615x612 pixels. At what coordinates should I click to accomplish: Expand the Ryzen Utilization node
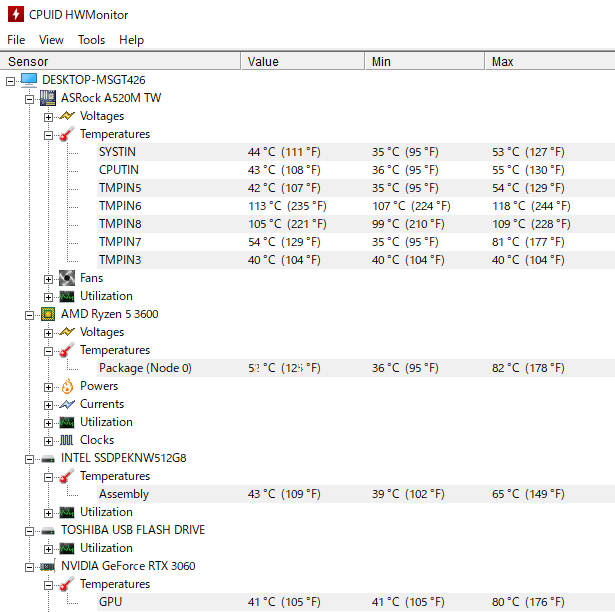coord(48,423)
